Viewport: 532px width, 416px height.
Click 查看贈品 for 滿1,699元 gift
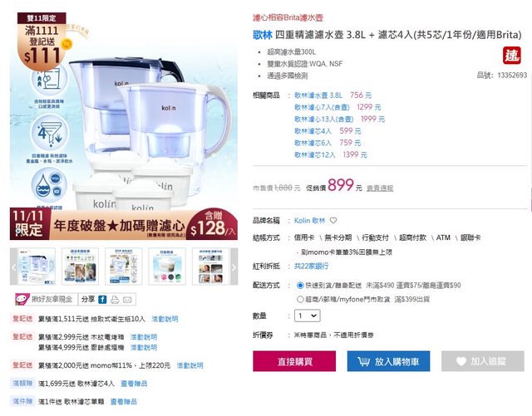(134, 384)
